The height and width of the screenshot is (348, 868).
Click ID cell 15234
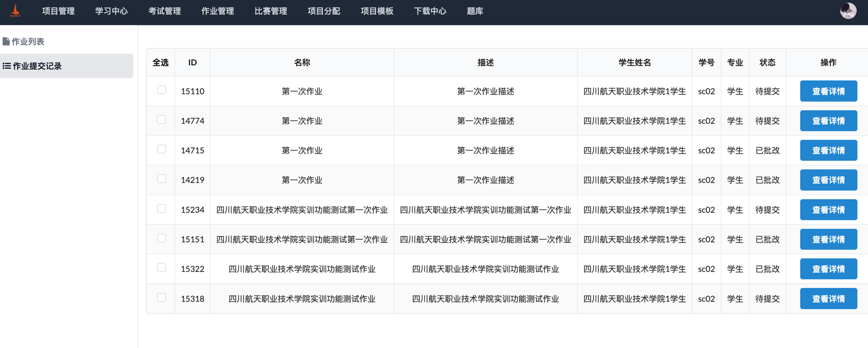tap(193, 210)
